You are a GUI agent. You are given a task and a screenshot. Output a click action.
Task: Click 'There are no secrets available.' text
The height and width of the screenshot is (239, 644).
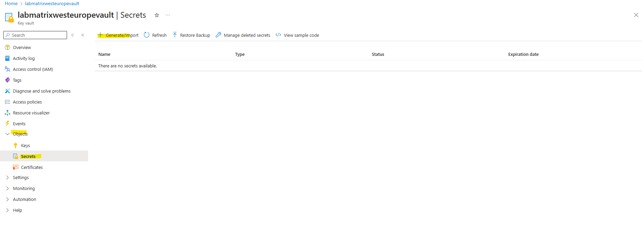pyautogui.click(x=128, y=66)
